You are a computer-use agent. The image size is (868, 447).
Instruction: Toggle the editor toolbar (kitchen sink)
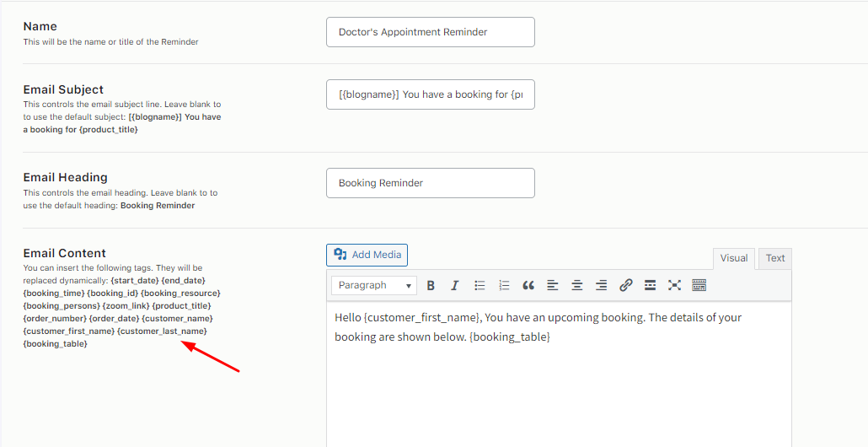click(699, 285)
